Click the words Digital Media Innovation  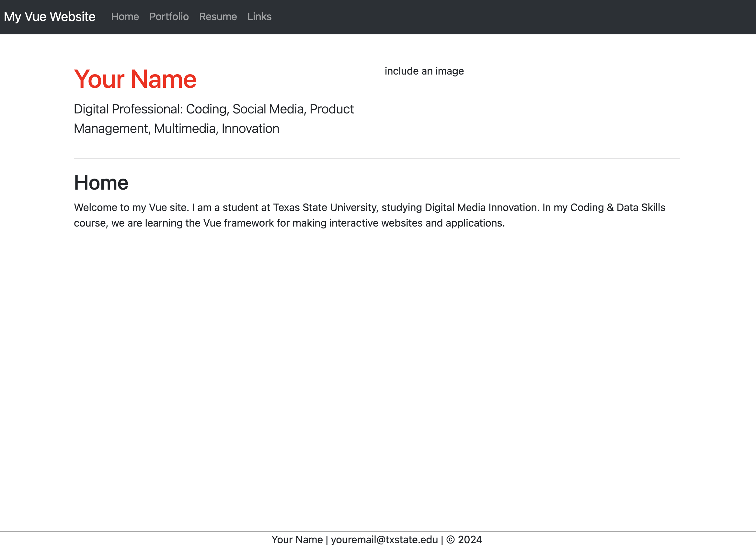(x=482, y=207)
